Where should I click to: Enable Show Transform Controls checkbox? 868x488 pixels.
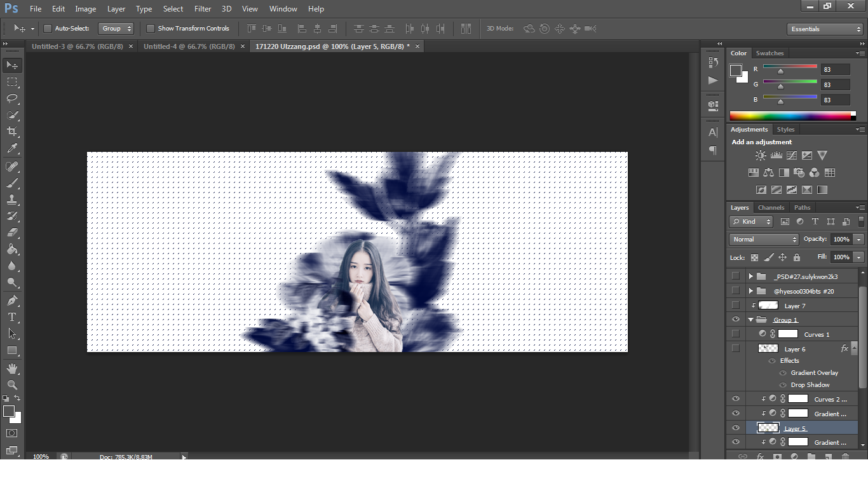151,29
